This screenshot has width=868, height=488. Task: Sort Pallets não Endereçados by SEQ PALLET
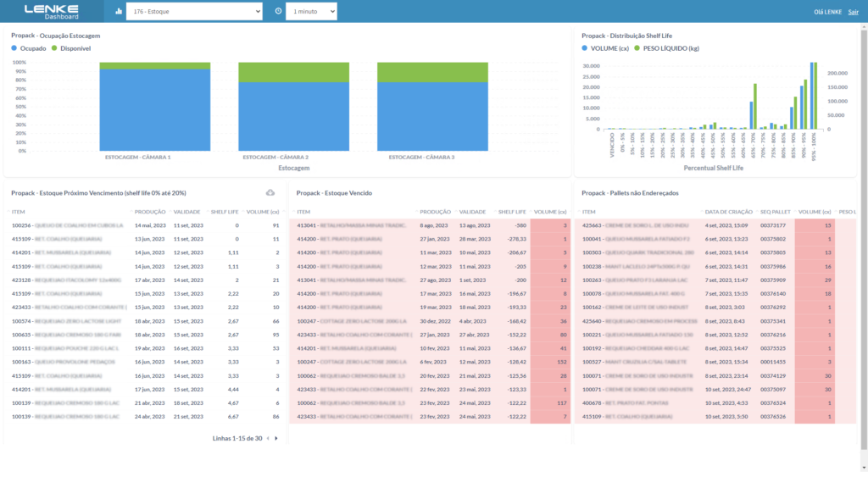tap(776, 212)
